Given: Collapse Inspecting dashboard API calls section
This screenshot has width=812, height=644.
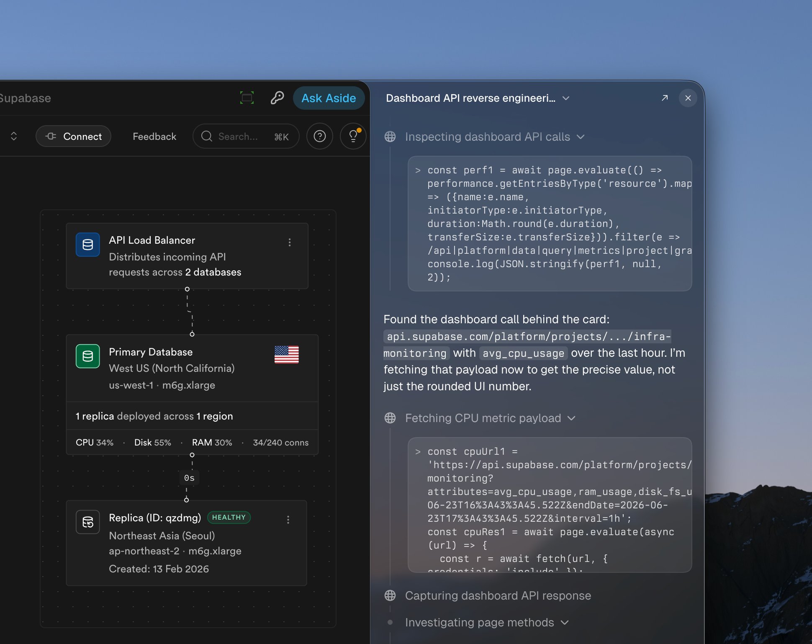Looking at the screenshot, I should click(581, 137).
